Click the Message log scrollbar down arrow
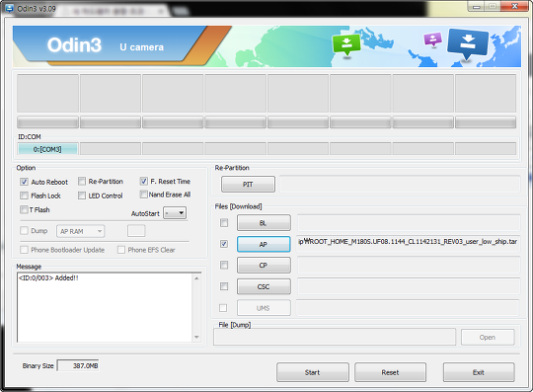The height and width of the screenshot is (392, 533). pyautogui.click(x=196, y=337)
